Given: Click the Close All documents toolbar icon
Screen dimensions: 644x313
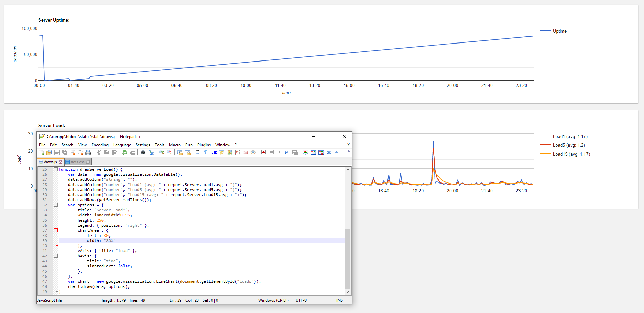Looking at the screenshot, I should point(80,152).
